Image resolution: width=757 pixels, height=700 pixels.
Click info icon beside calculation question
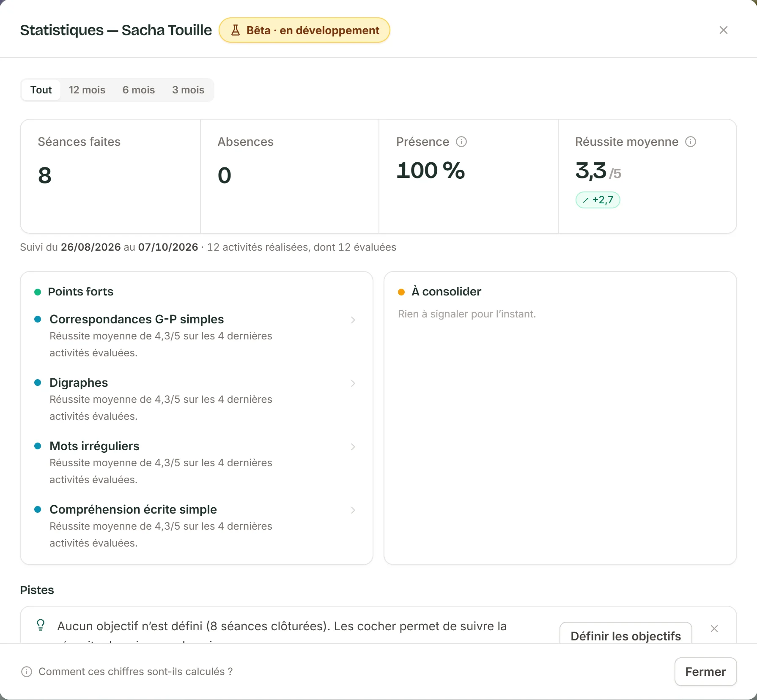click(x=27, y=672)
